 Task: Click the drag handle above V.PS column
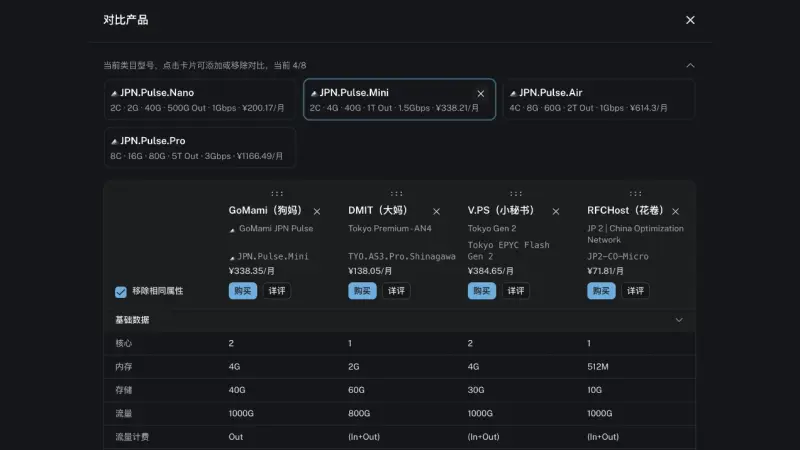tap(516, 193)
